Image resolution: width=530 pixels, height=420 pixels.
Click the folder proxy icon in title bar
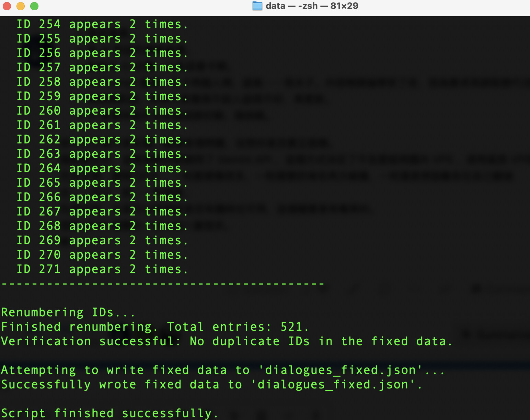coord(257,6)
